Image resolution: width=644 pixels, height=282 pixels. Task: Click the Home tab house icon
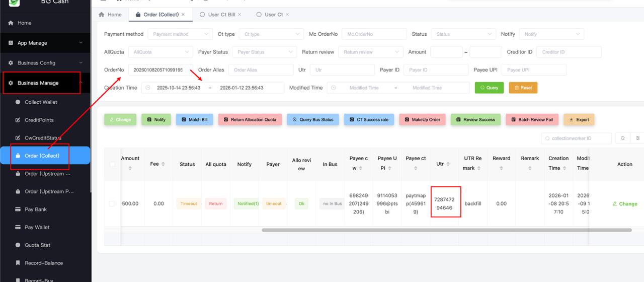pos(102,15)
